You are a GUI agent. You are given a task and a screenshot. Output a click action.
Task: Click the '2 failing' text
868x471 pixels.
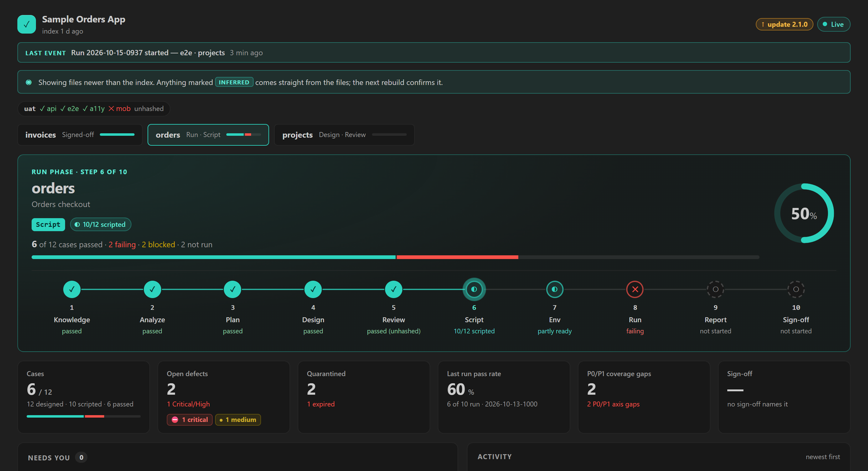click(122, 244)
